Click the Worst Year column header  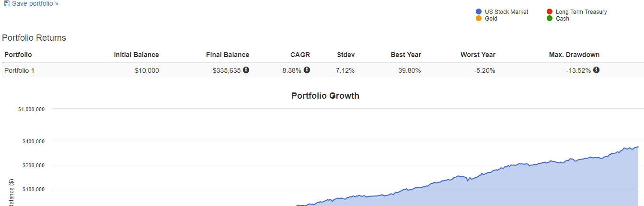pos(478,55)
